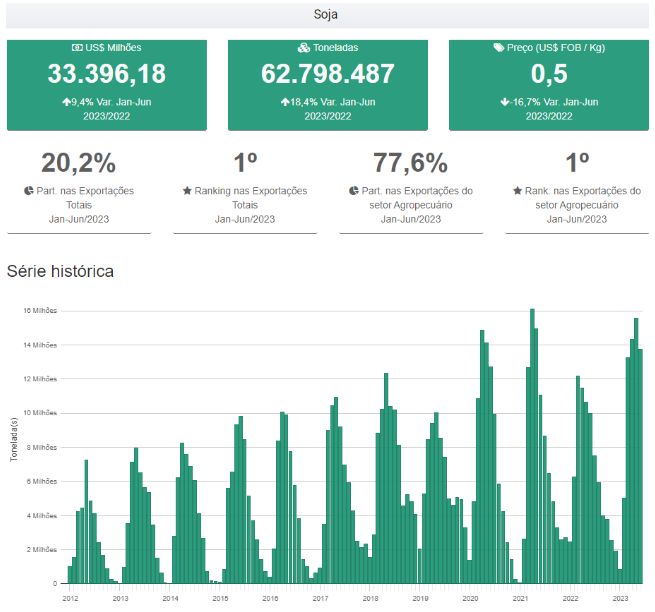Click the 62.798.487 tonnage value

tap(327, 74)
